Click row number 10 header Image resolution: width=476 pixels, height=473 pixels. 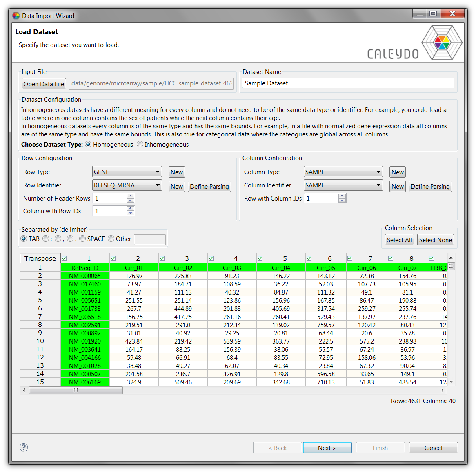[x=40, y=341]
